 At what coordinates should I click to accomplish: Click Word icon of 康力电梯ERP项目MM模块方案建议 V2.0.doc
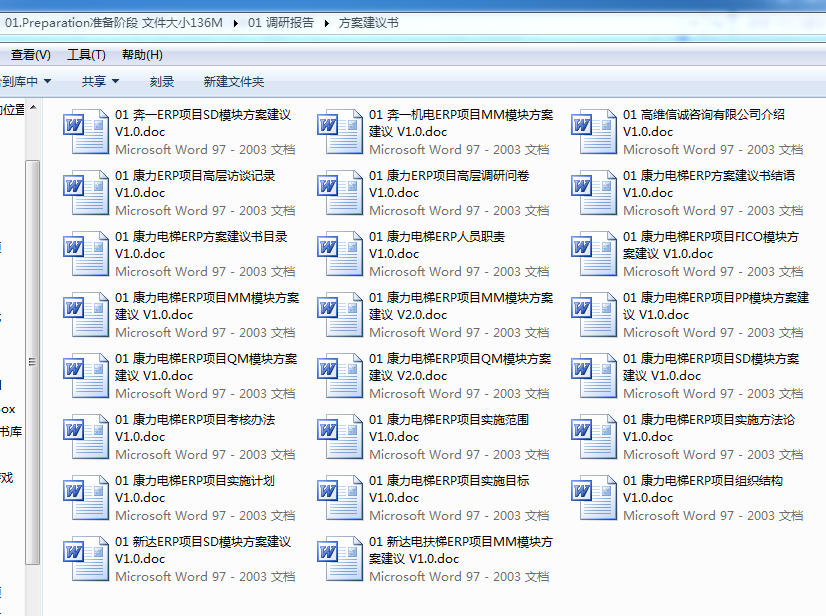pos(340,315)
